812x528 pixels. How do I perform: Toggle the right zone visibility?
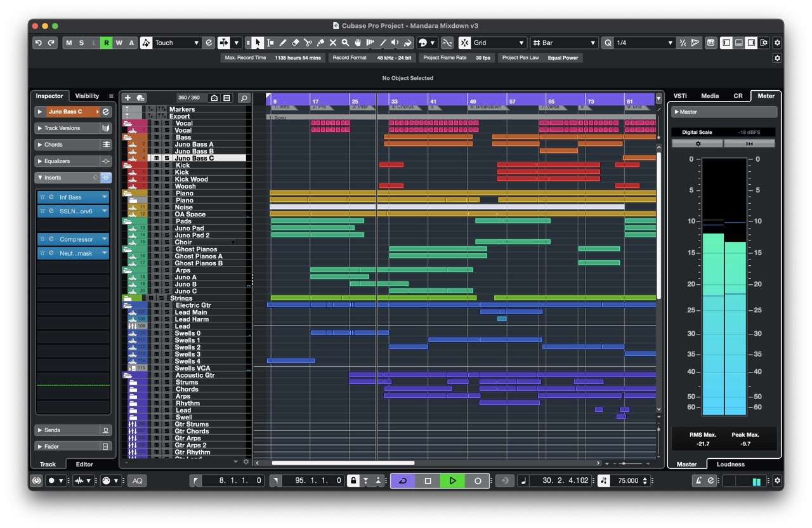tap(751, 43)
